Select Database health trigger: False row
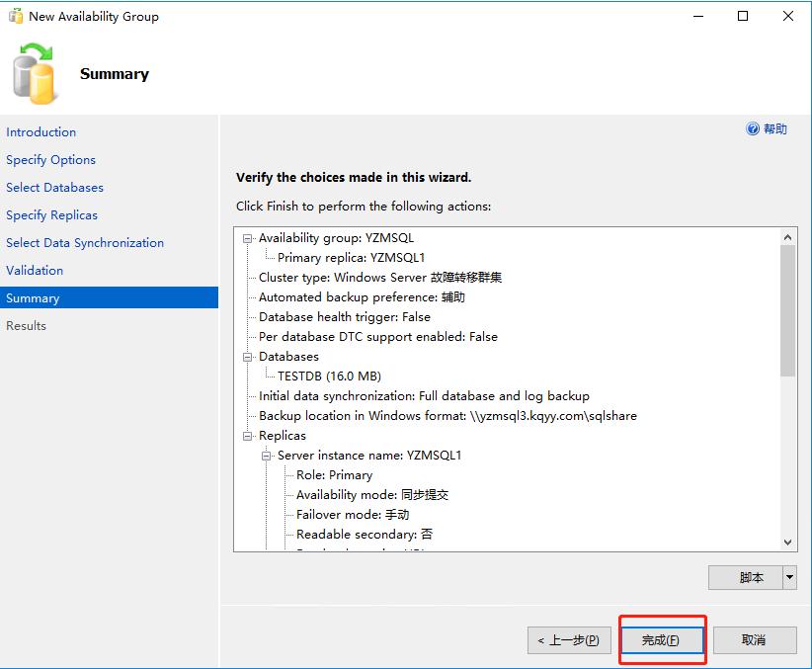This screenshot has width=812, height=669. tap(345, 316)
